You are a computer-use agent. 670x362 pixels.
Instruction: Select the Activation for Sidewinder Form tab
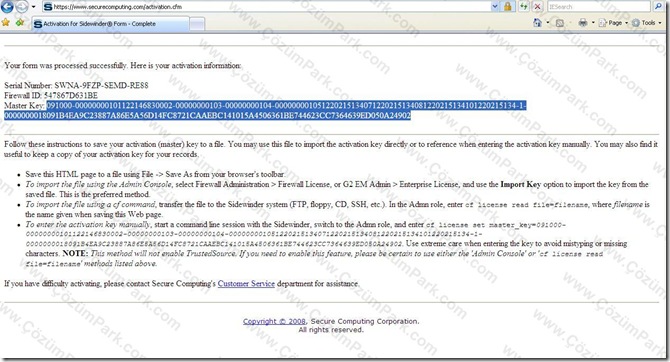point(110,24)
